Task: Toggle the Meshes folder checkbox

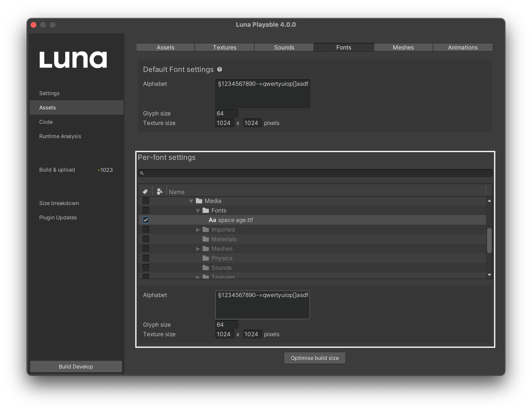Action: pyautogui.click(x=146, y=249)
